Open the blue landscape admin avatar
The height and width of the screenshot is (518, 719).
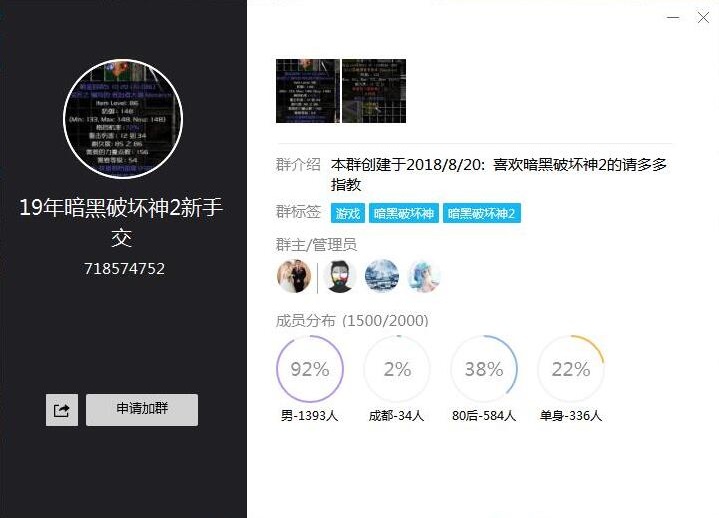pos(382,276)
